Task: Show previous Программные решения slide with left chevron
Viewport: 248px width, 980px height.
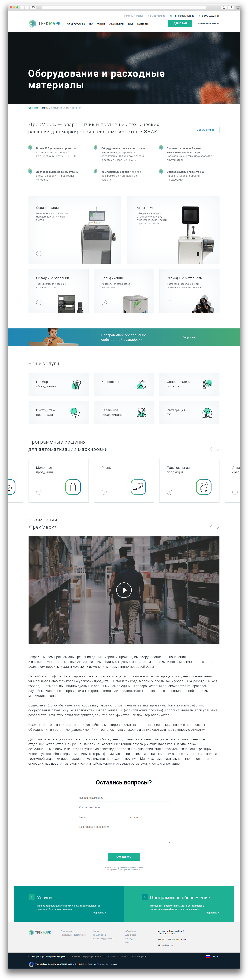Action: pyautogui.click(x=211, y=449)
